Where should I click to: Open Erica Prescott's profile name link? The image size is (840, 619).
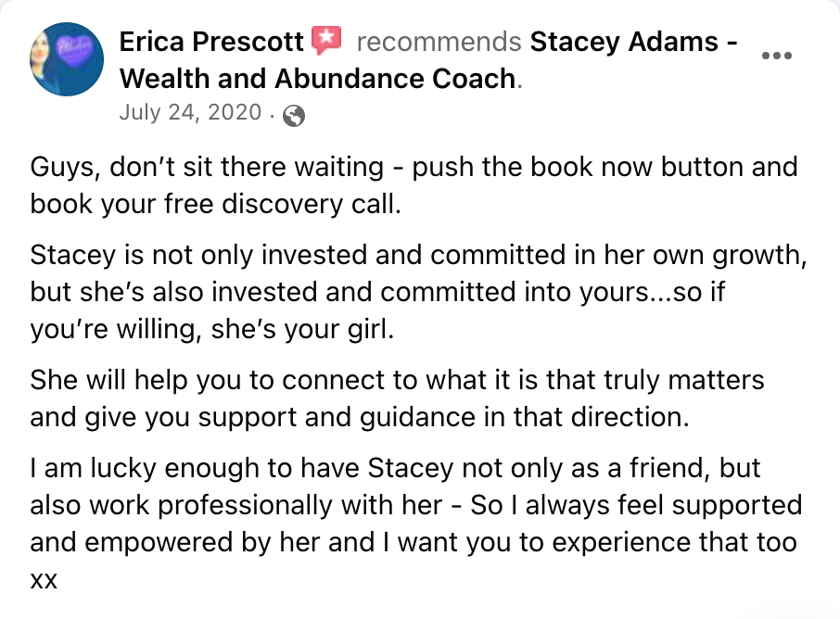click(211, 42)
